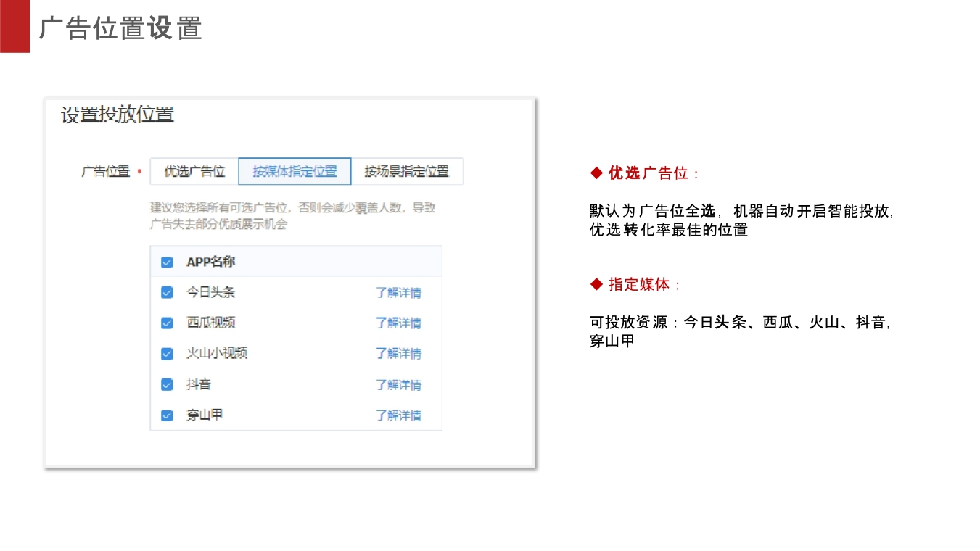Image resolution: width=980 pixels, height=551 pixels.
Task: Click 了解详情 next to 穿山甲
Action: [x=399, y=415]
